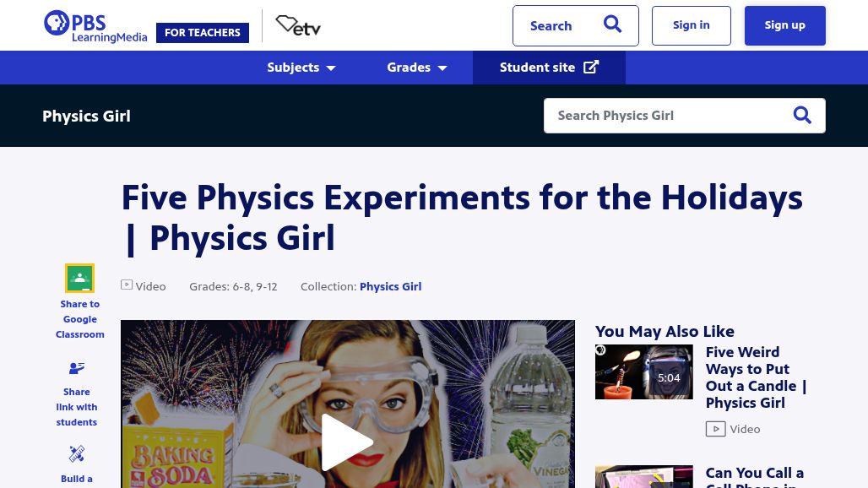The width and height of the screenshot is (868, 488).
Task: Click the Sign in button
Action: [691, 25]
